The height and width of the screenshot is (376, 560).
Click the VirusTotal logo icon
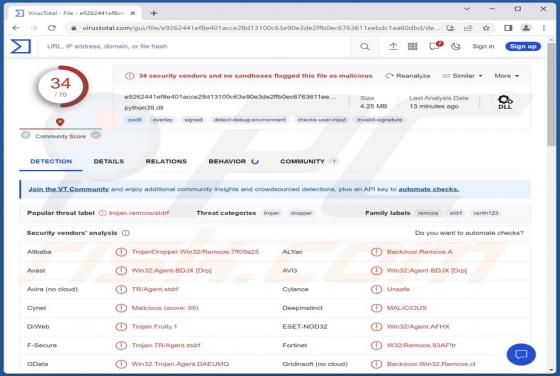(x=20, y=46)
